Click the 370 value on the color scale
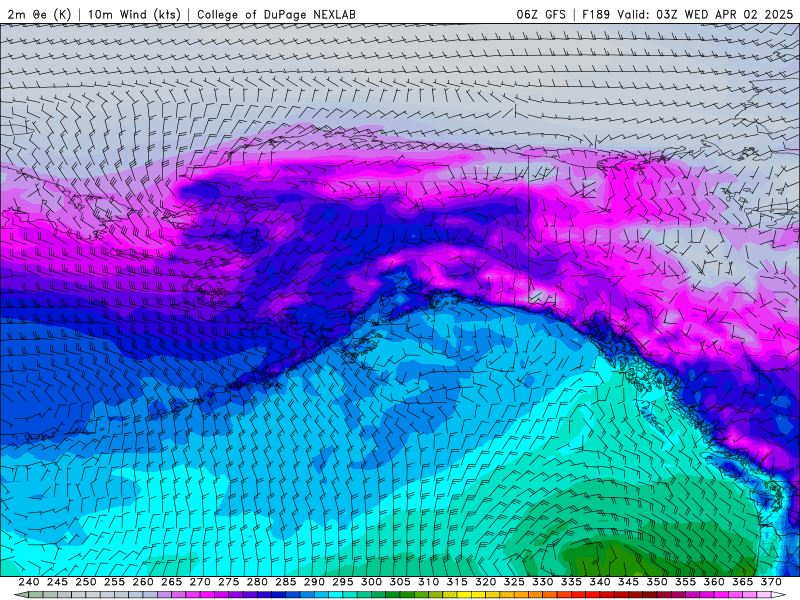The image size is (800, 600). click(771, 582)
